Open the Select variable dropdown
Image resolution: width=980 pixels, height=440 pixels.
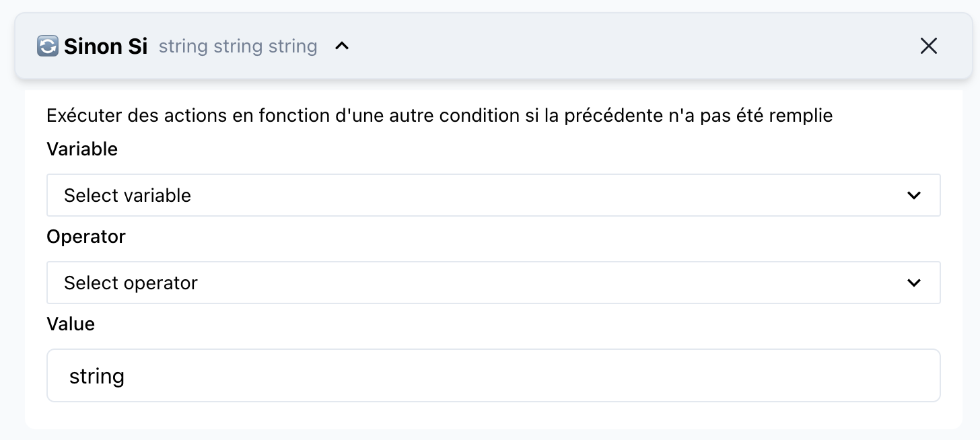(493, 195)
